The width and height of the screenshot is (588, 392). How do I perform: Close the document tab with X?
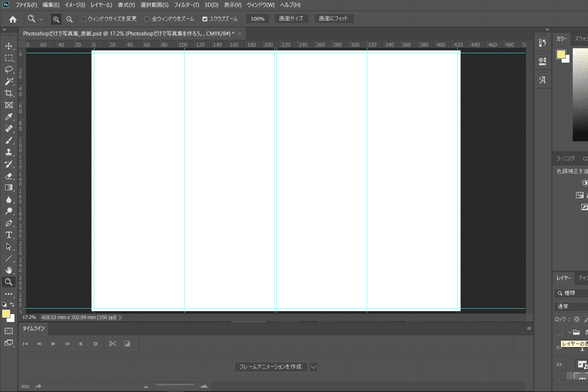coord(240,34)
